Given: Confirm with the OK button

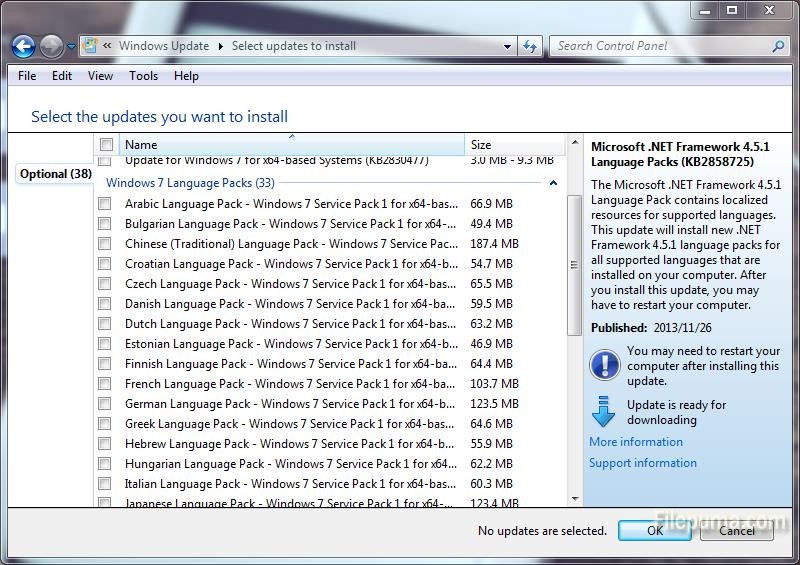Looking at the screenshot, I should [x=655, y=531].
